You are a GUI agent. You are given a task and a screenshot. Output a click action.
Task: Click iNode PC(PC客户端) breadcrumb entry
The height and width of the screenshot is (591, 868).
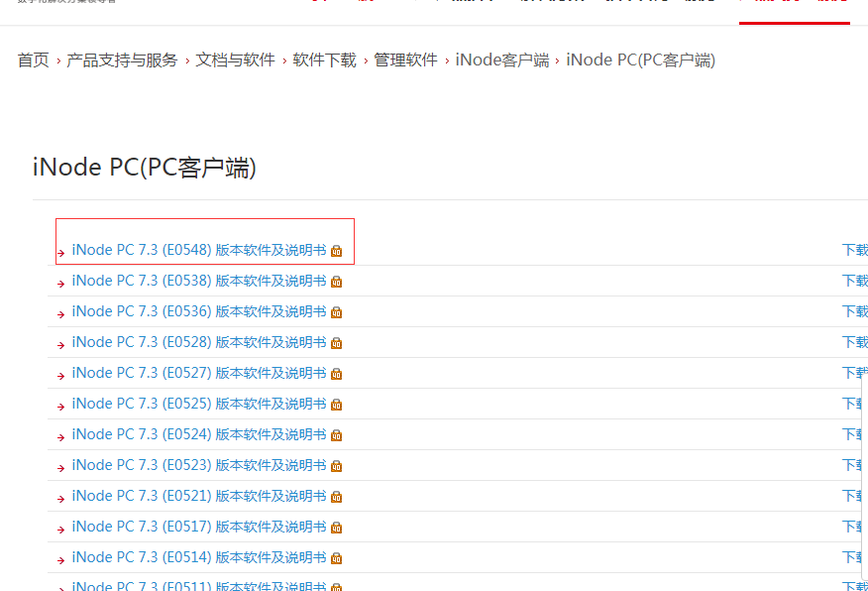pyautogui.click(x=640, y=59)
